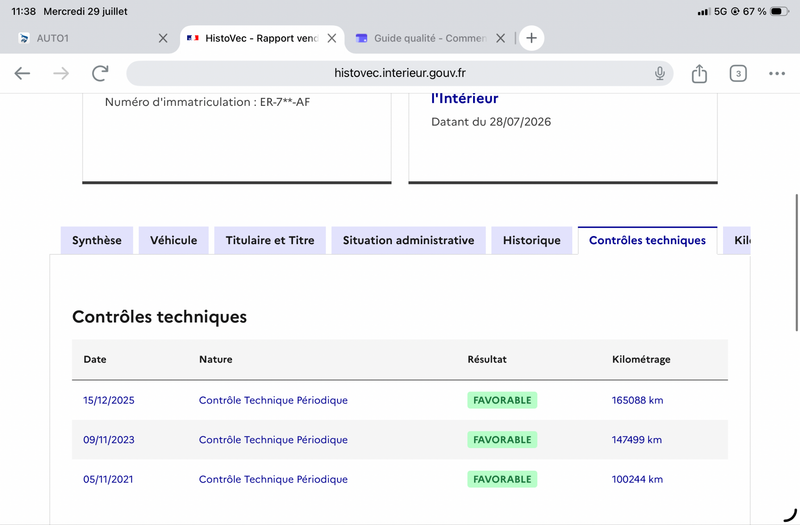Viewport: 800px width, 525px height.
Task: Reload the page with the refresh icon
Action: point(101,73)
